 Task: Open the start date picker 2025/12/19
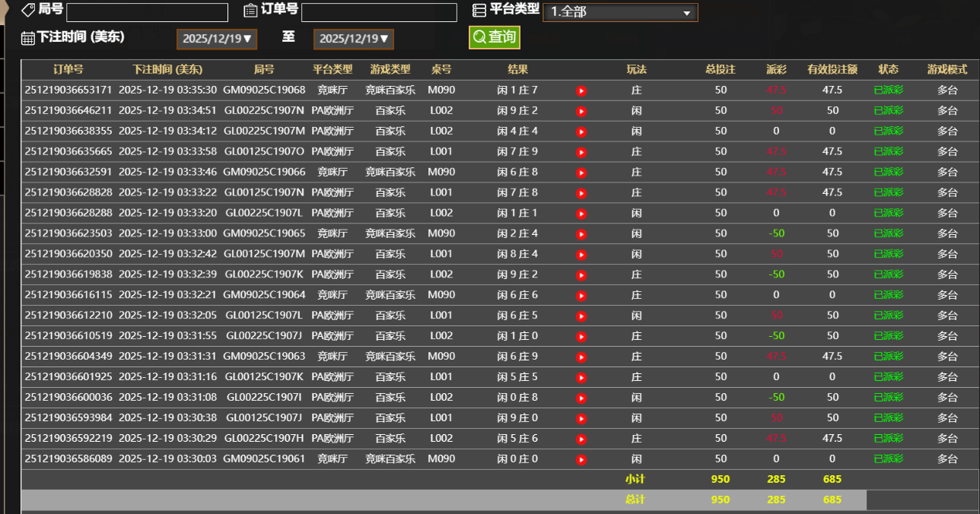(216, 39)
